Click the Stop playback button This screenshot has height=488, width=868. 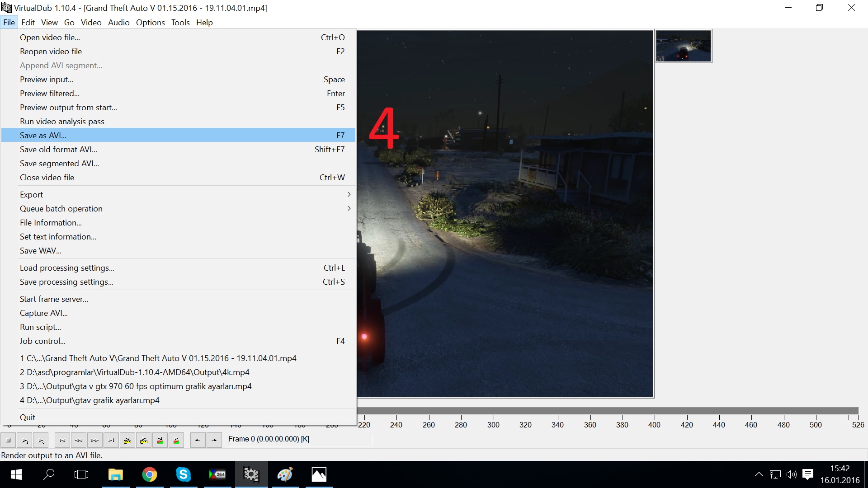tap(8, 440)
